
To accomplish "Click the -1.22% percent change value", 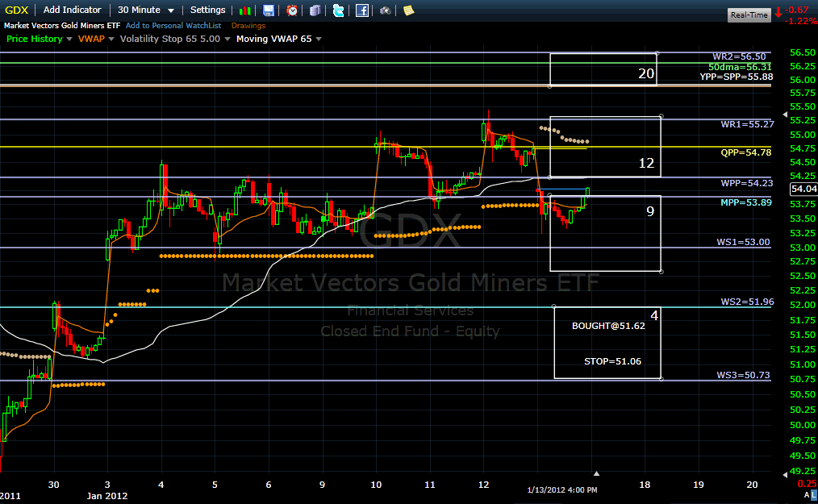I will pos(800,22).
